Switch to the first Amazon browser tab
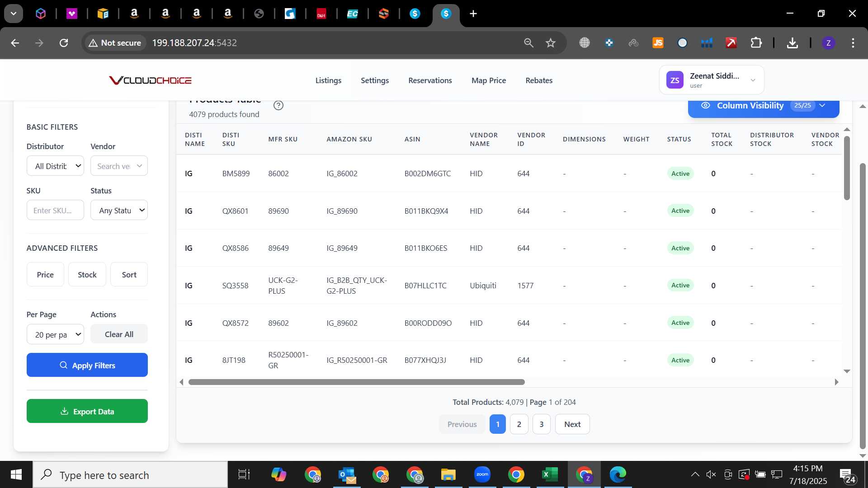The height and width of the screenshot is (488, 868). (x=134, y=14)
